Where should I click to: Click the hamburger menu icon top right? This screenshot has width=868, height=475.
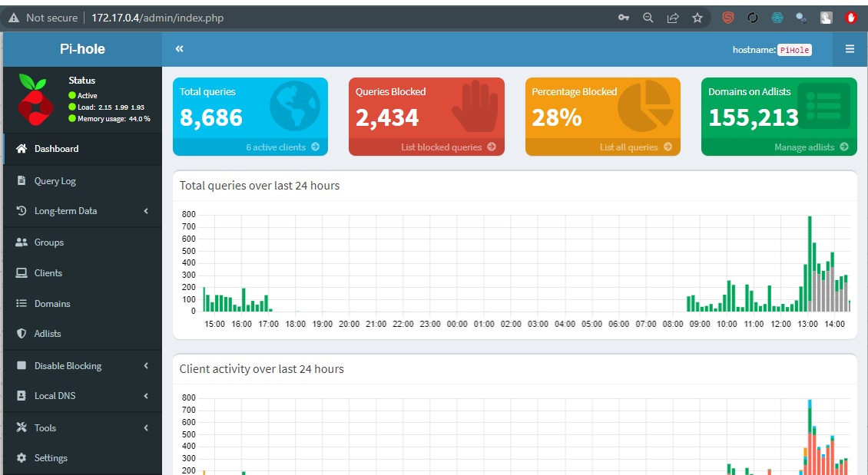click(x=850, y=48)
